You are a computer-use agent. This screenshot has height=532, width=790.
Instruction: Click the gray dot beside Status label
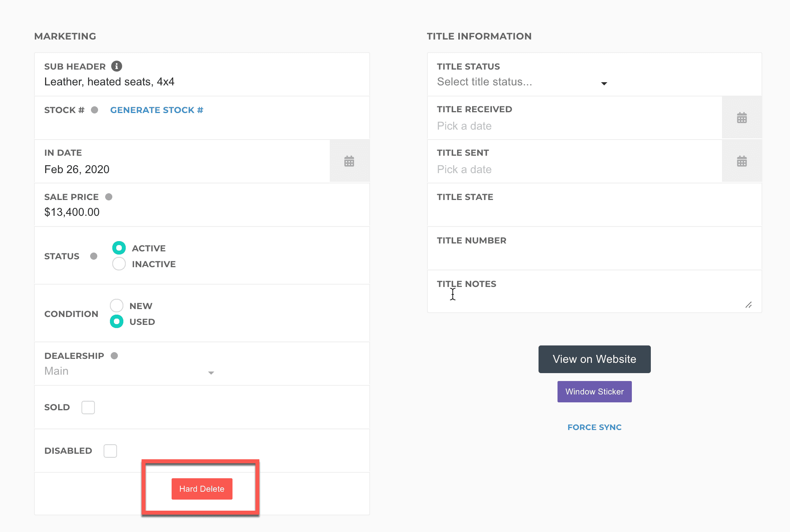coord(94,256)
